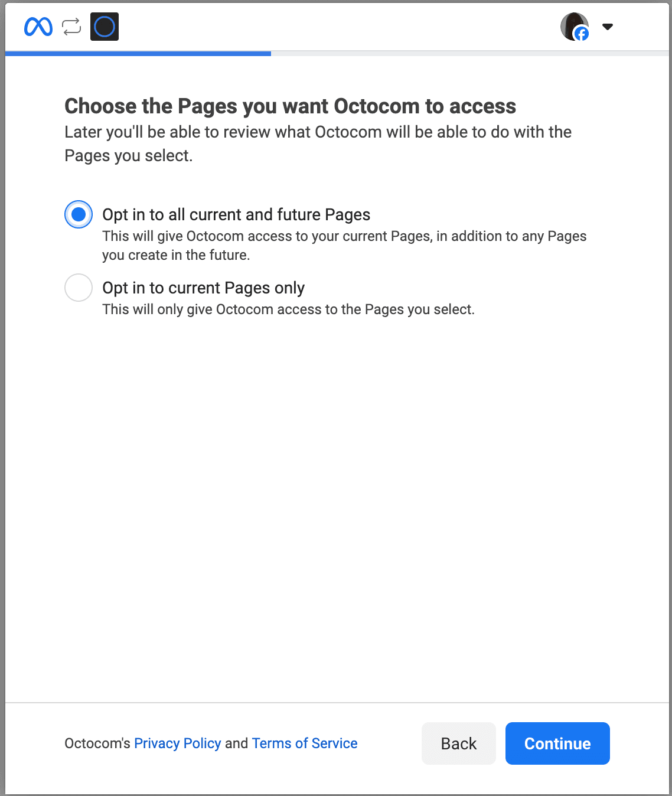Select "Opt in to all current and future Pages"

(78, 214)
